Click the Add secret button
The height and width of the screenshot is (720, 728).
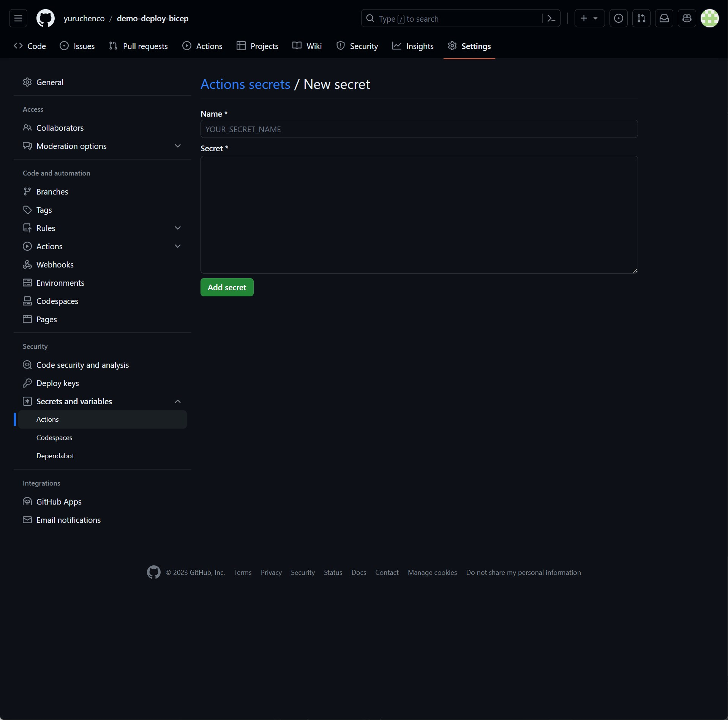[227, 287]
